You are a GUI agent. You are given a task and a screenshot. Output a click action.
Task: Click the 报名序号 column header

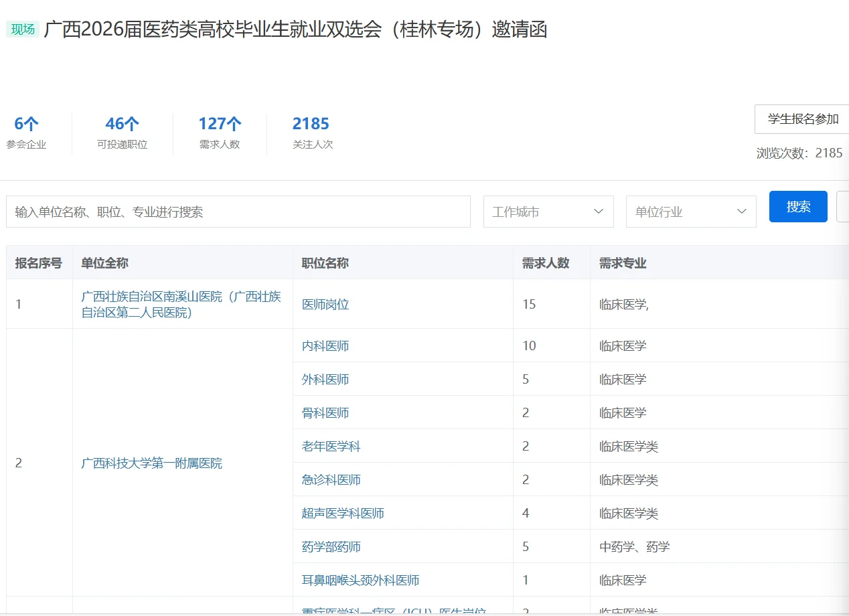coord(39,263)
